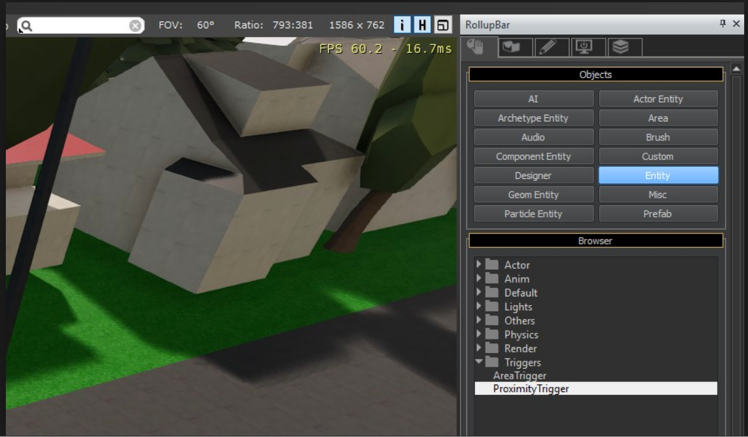Select the Anim folder label

pyautogui.click(x=517, y=279)
